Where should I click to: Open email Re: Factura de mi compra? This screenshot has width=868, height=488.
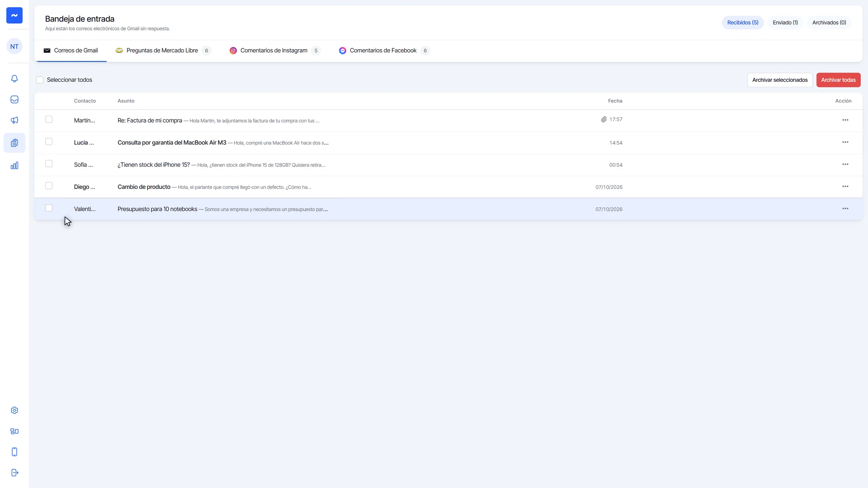click(448, 121)
